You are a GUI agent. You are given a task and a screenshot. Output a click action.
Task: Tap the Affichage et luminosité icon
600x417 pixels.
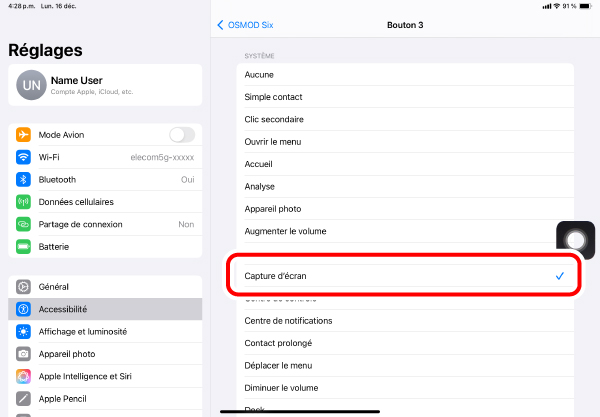click(x=24, y=332)
